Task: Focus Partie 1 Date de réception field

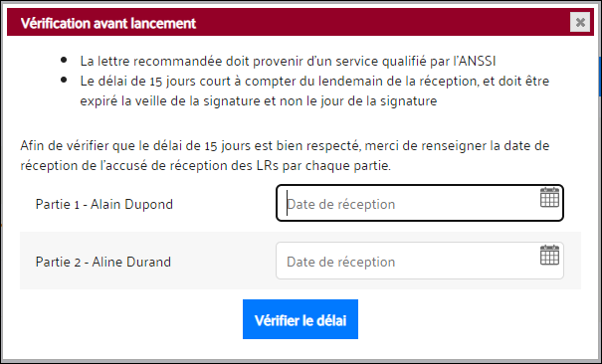Action: (420, 203)
